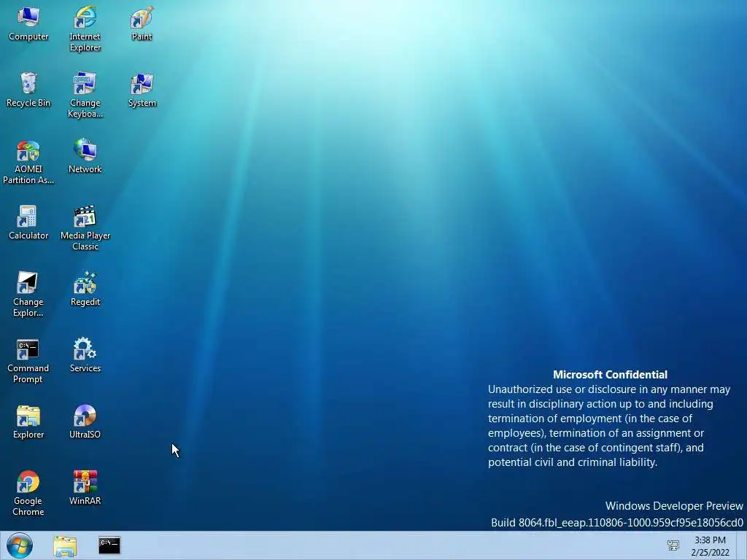The height and width of the screenshot is (560, 747).
Task: Select Media Player Classic icon
Action: pos(85,227)
